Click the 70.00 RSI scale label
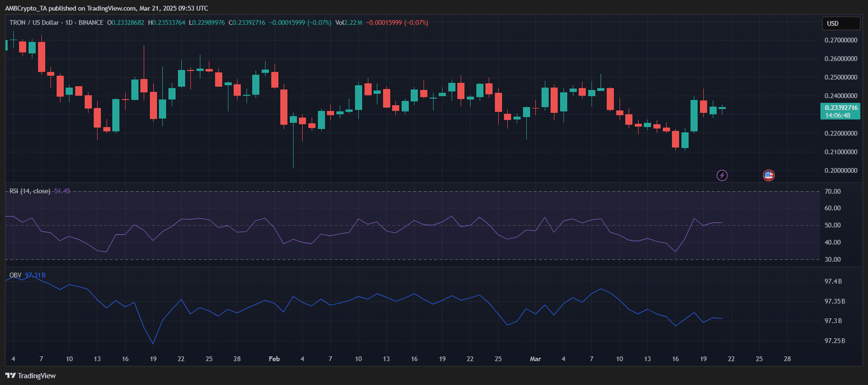The height and width of the screenshot is (385, 868). pos(832,191)
